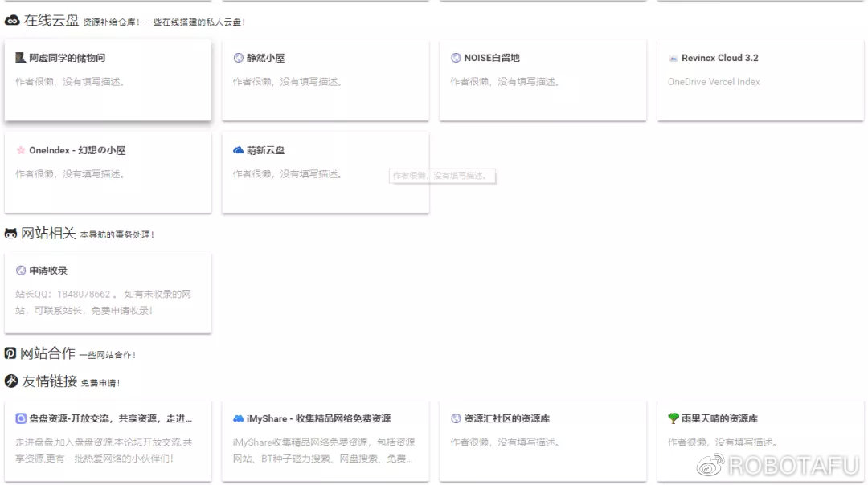868x485 pixels.
Task: Open 资源汇社区的资源库 link
Action: pos(506,418)
